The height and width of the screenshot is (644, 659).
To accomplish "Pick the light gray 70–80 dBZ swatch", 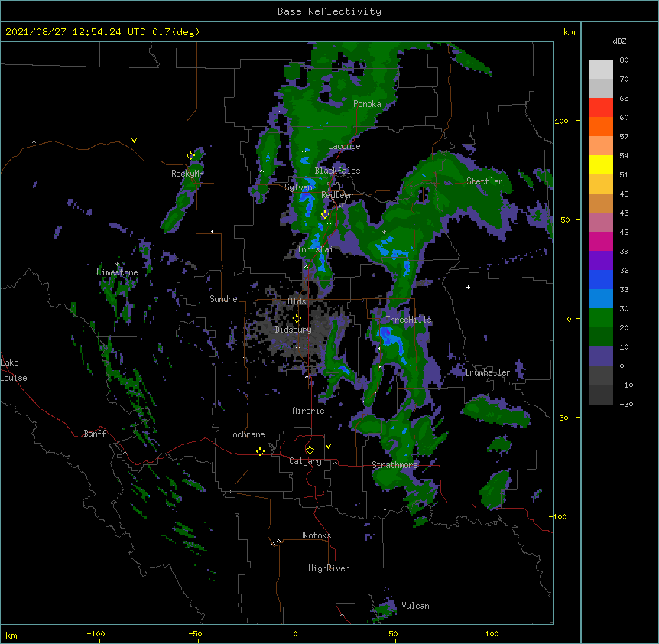I will click(601, 70).
